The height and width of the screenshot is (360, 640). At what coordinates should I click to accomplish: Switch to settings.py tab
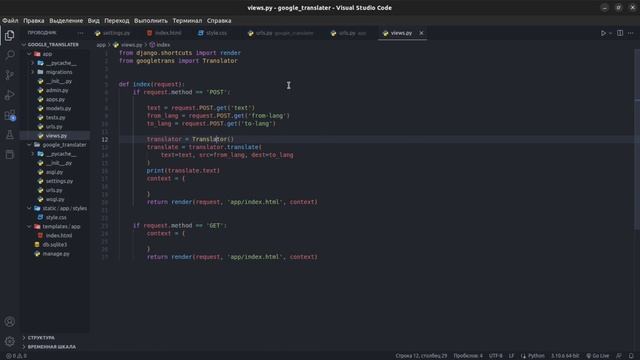(116, 33)
